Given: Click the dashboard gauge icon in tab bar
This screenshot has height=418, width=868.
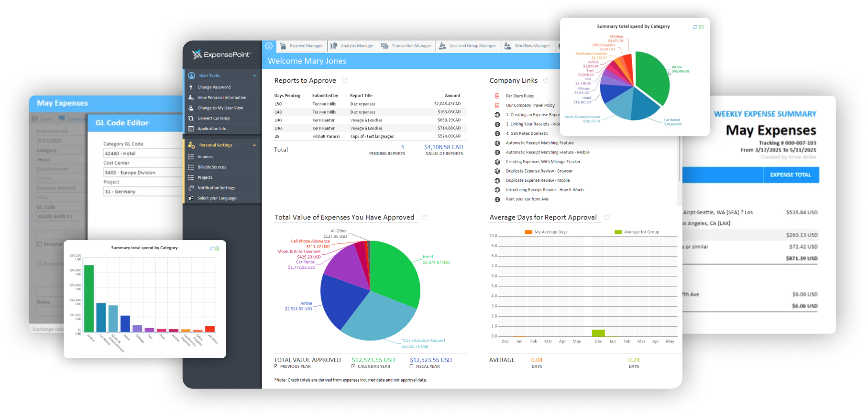Looking at the screenshot, I should pos(269,46).
